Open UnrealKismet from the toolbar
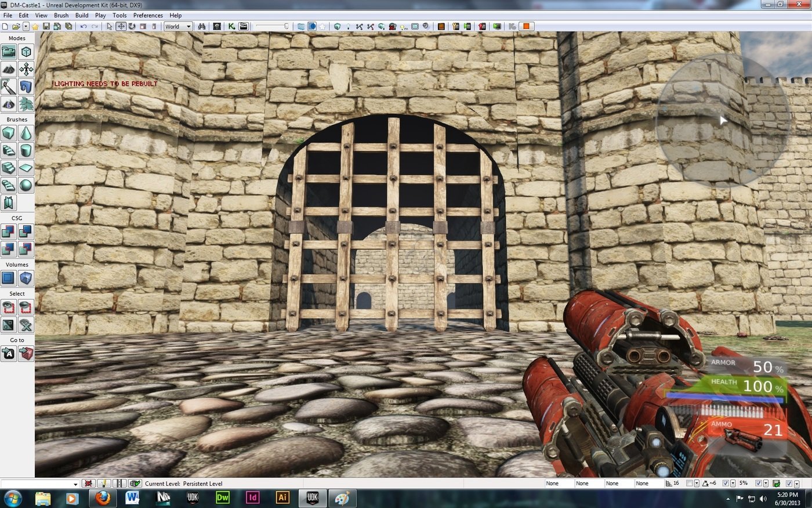 pos(231,27)
